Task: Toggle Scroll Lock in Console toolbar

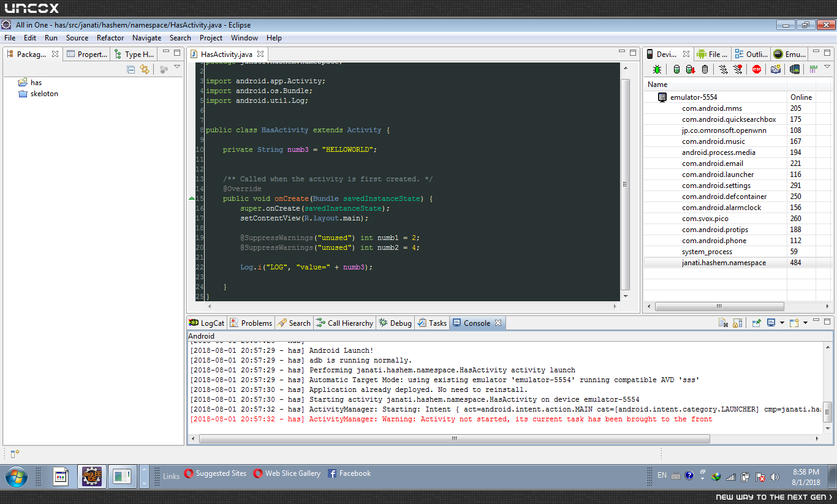Action: (738, 323)
